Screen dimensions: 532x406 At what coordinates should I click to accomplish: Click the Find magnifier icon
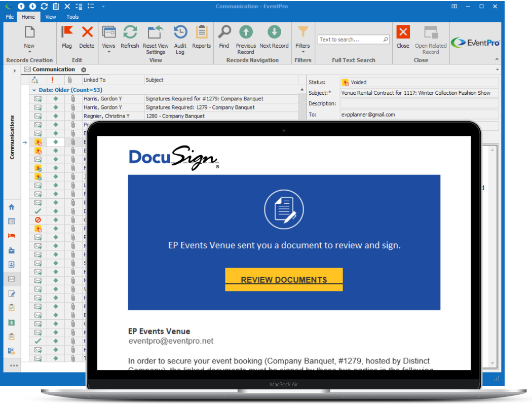pyautogui.click(x=224, y=32)
